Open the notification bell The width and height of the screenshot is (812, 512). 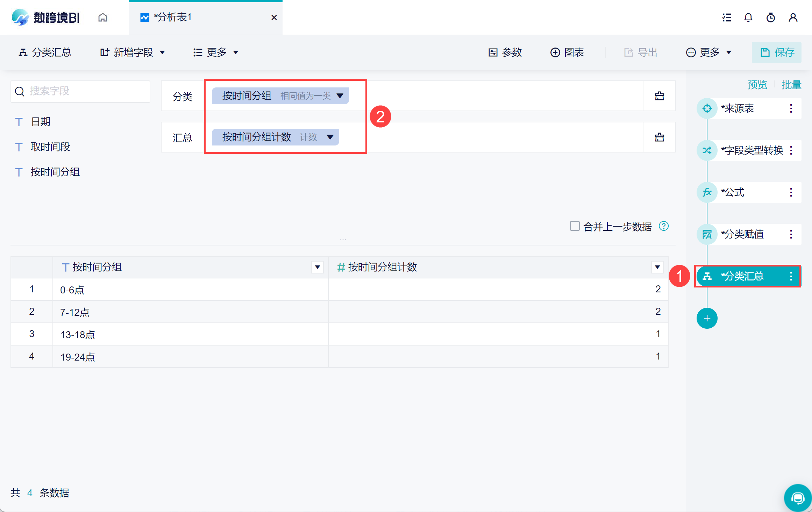click(x=748, y=17)
